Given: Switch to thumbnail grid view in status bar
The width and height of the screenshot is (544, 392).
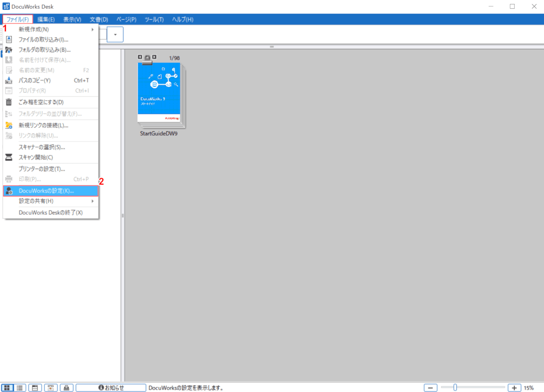Looking at the screenshot, I should pyautogui.click(x=7, y=388).
